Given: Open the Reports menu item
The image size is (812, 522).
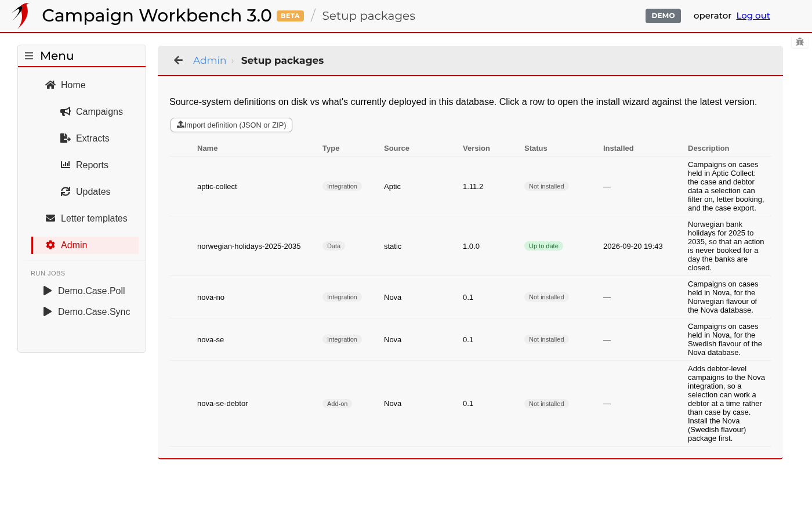Looking at the screenshot, I should [93, 165].
